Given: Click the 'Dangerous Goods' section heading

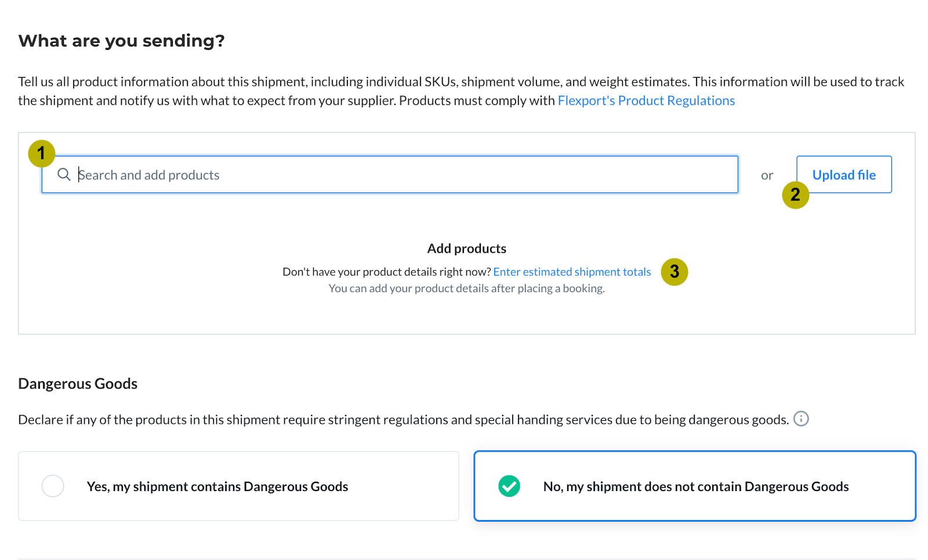Looking at the screenshot, I should coord(78,384).
